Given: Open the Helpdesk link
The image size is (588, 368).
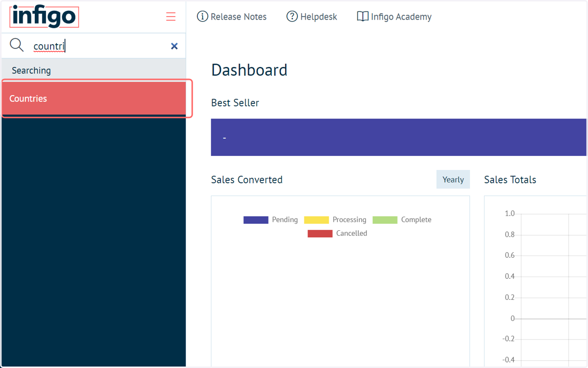Looking at the screenshot, I should [x=312, y=17].
